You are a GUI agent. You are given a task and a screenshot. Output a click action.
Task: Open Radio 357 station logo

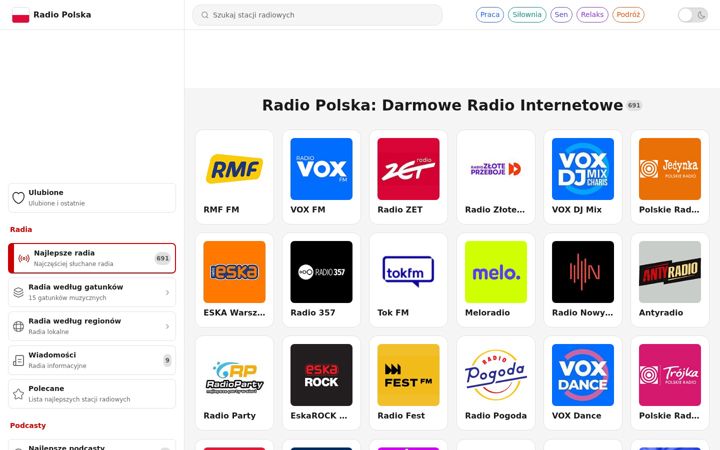tap(321, 272)
